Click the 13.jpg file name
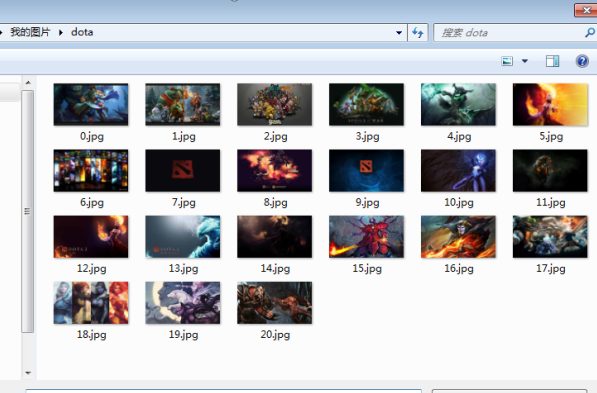The height and width of the screenshot is (393, 597). [x=184, y=268]
